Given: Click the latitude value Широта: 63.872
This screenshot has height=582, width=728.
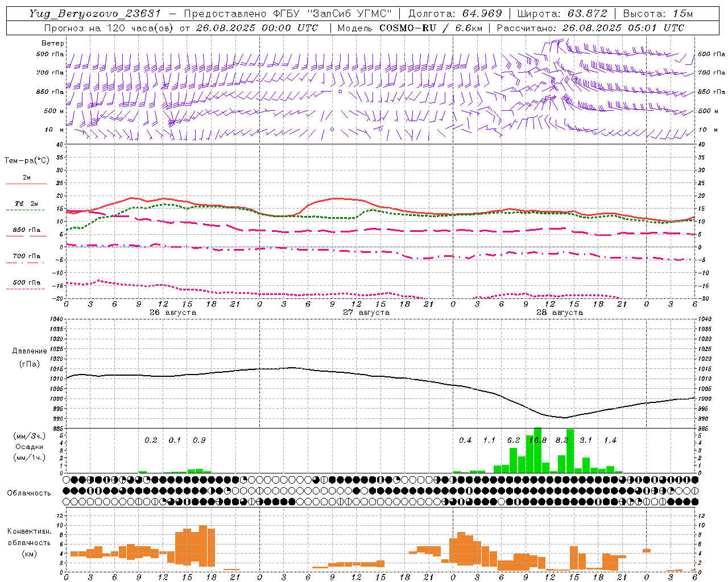Looking at the screenshot, I should (562, 14).
